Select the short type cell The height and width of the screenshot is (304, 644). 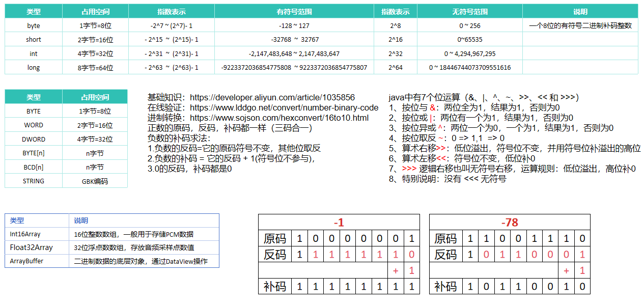(34, 40)
